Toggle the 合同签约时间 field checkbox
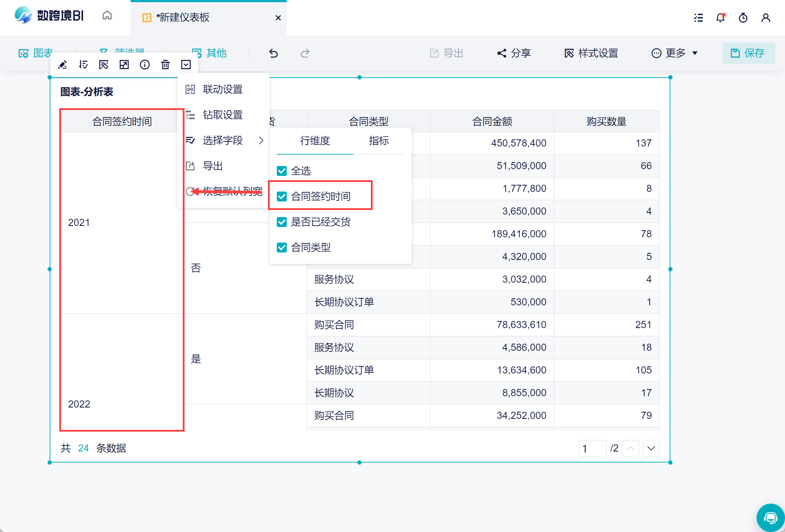The image size is (785, 532). coord(282,196)
